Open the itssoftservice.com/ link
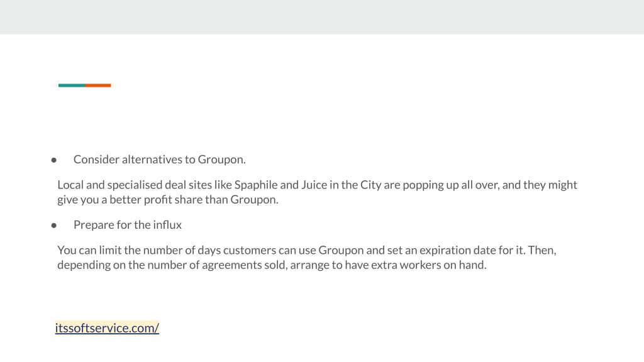The height and width of the screenshot is (362, 644). (x=107, y=328)
